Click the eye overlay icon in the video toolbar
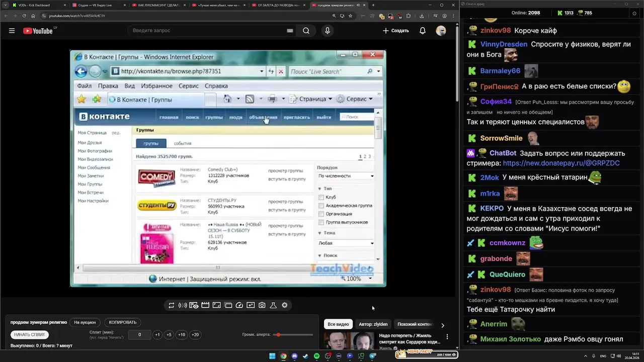The width and height of the screenshot is (644, 362). tap(194, 305)
